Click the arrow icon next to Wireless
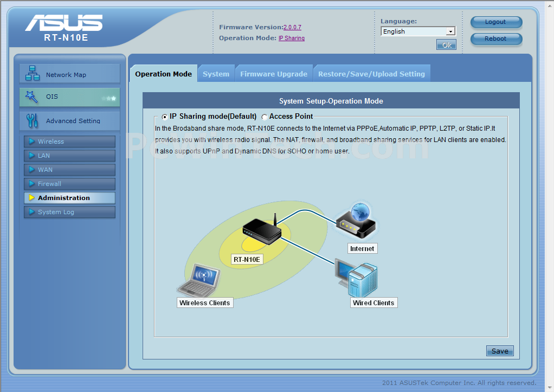554x392 pixels. 32,142
